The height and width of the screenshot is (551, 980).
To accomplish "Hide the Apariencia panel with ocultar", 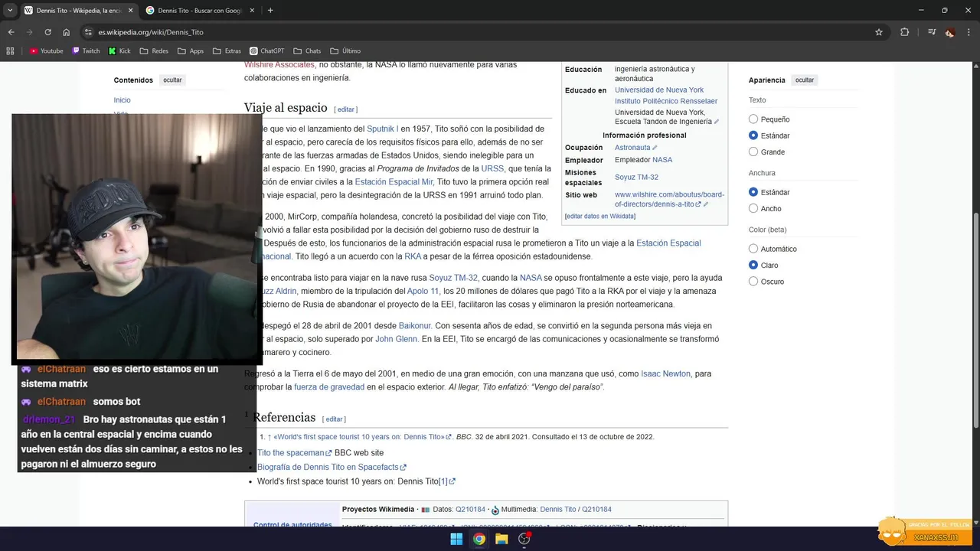I will coord(805,80).
